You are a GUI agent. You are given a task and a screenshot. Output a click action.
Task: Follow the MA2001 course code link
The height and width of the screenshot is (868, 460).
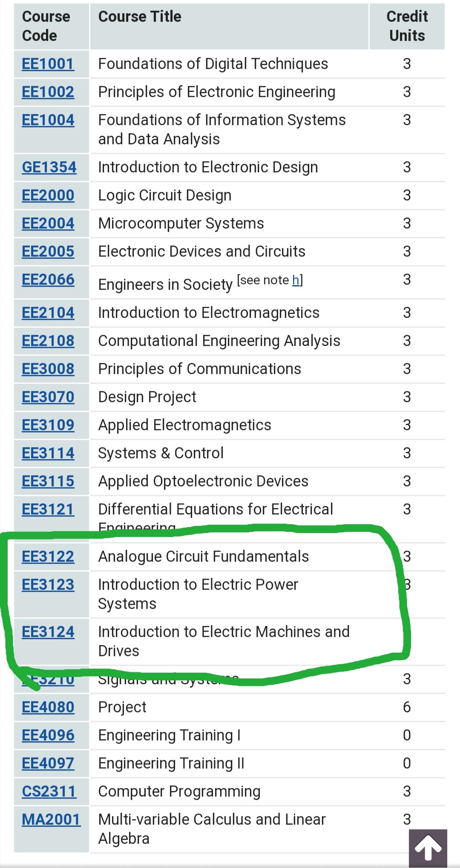click(x=51, y=819)
